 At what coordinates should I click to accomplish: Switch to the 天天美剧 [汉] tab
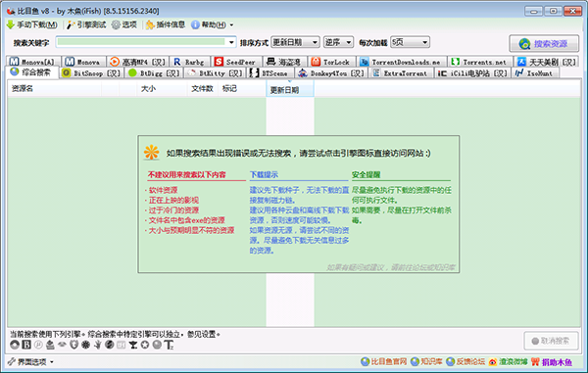click(x=547, y=62)
